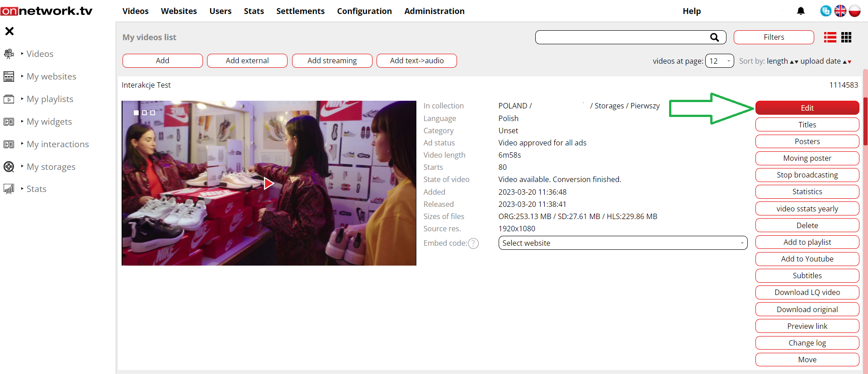Click the My interactions sidebar icon
This screenshot has height=374, width=868.
coord(9,144)
